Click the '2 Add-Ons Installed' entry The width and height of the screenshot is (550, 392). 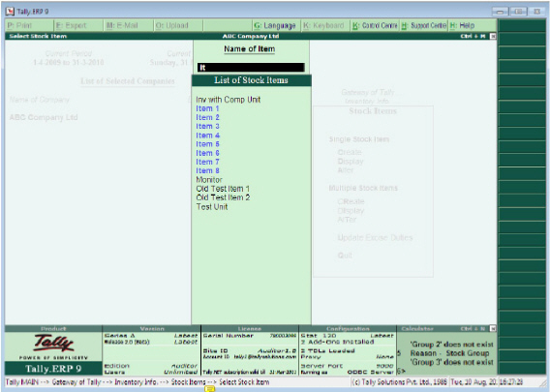point(337,342)
